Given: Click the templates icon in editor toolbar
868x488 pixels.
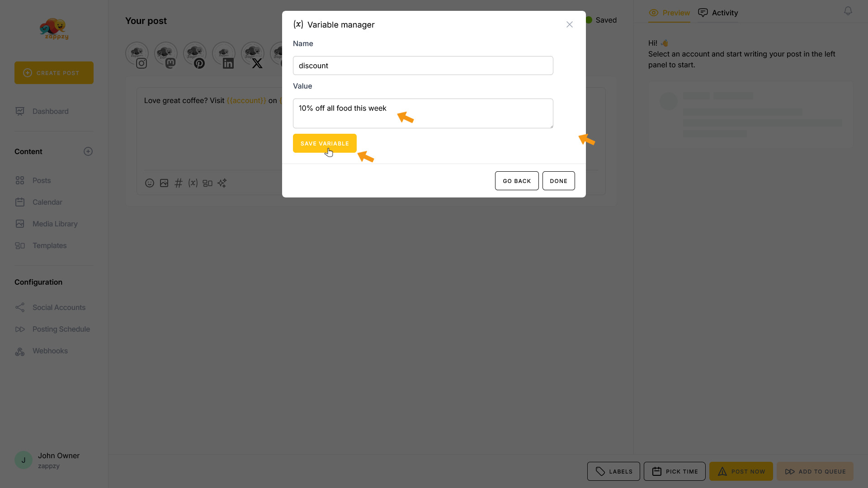Looking at the screenshot, I should pos(208,183).
